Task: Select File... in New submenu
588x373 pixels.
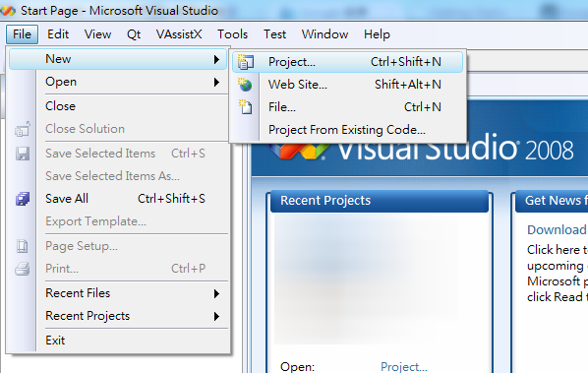Action: pos(347,107)
